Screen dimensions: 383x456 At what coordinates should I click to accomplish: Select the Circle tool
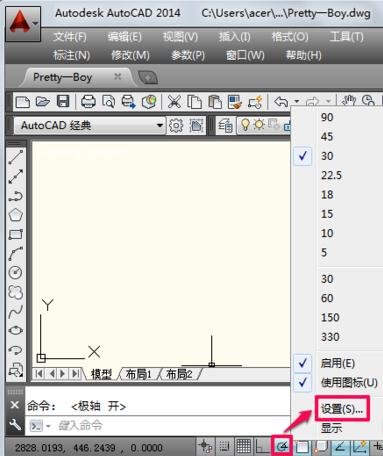point(16,273)
